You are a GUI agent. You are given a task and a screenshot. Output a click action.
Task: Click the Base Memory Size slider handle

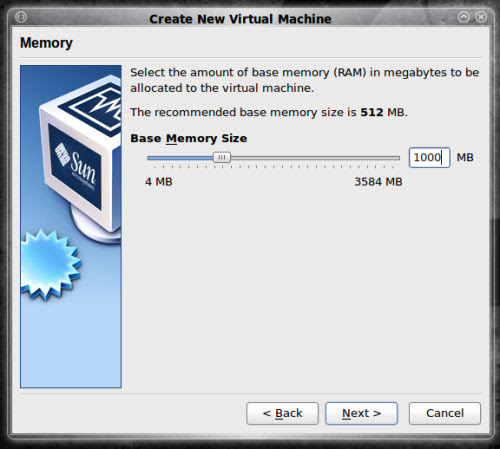coord(222,157)
